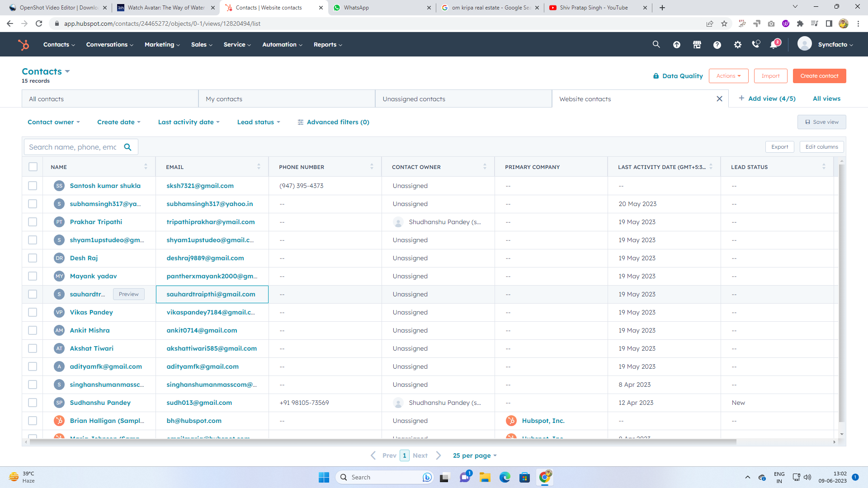Open the Marketing menu in the navigation bar
The width and height of the screenshot is (868, 488).
pos(162,44)
